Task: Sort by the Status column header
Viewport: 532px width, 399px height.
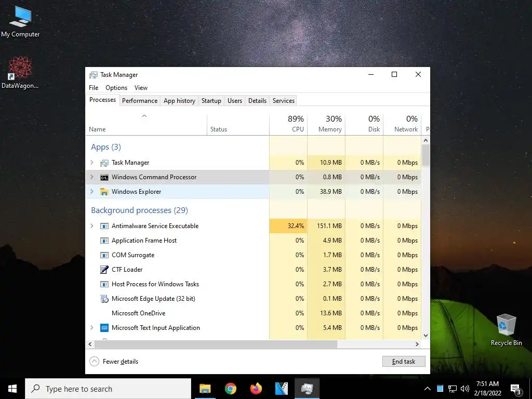Action: point(238,124)
